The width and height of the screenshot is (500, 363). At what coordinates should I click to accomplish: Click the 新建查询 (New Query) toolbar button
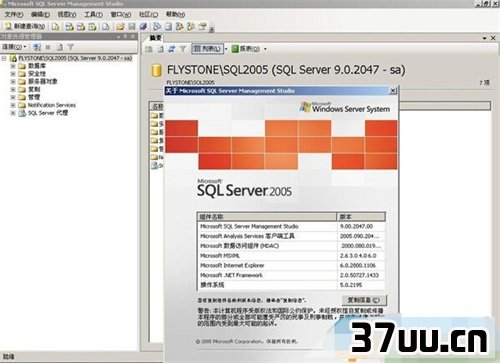click(x=25, y=26)
